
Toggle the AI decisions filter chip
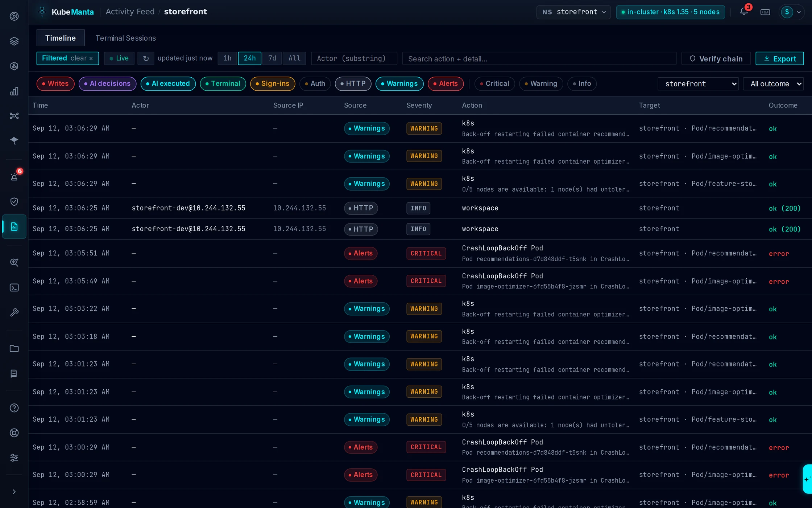tap(107, 84)
